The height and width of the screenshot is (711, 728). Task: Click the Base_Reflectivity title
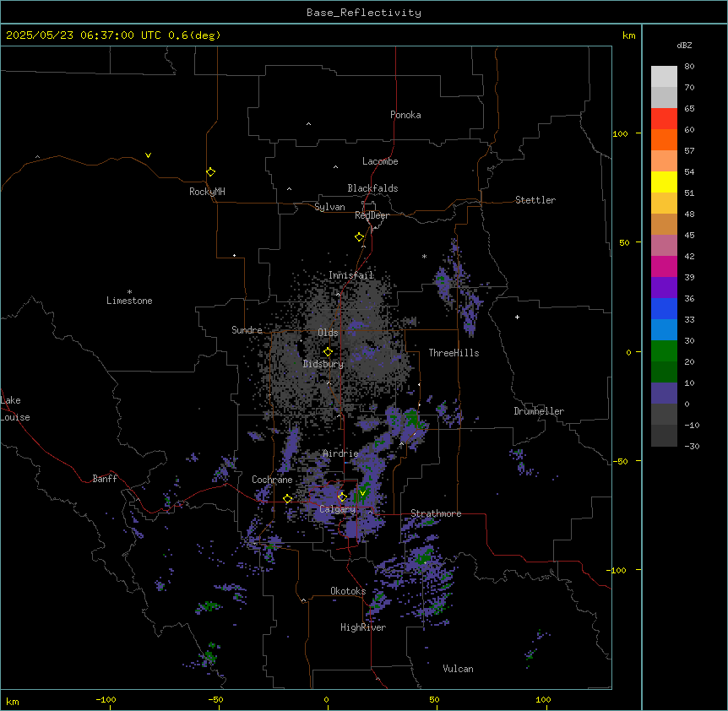click(364, 13)
